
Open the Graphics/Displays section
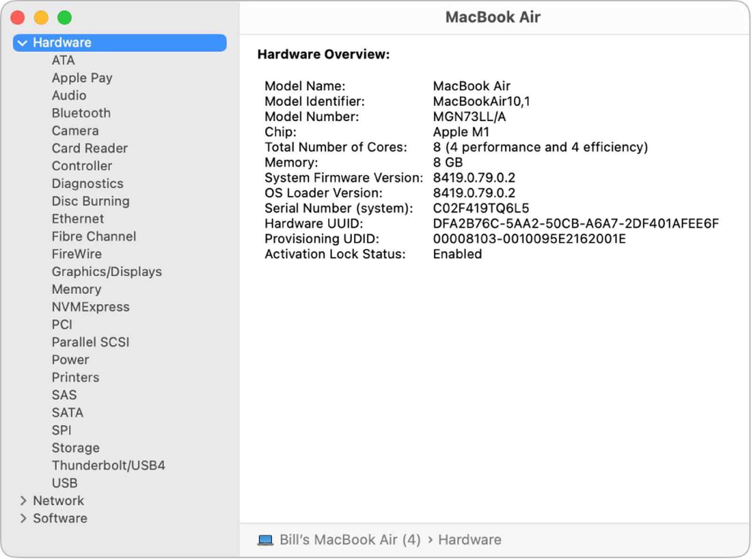pyautogui.click(x=107, y=271)
